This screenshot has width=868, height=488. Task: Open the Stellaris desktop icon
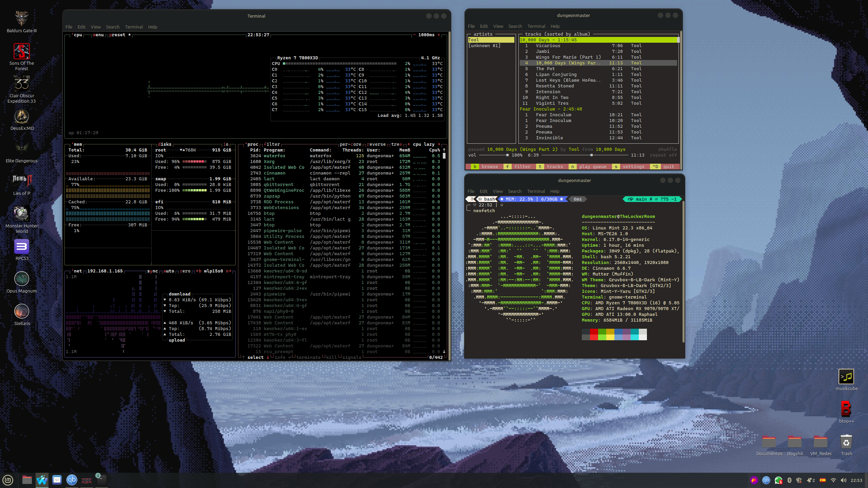point(21,311)
